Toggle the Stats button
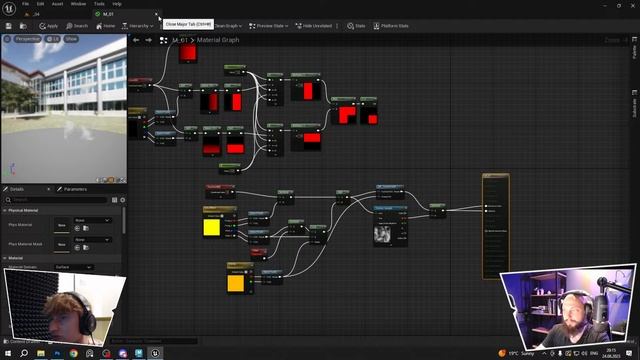640x360 pixels. coord(356,26)
